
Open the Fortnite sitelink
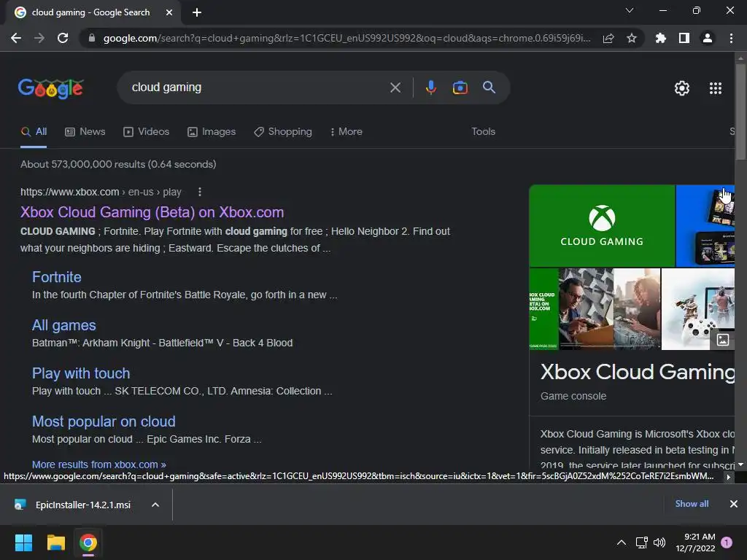point(57,277)
